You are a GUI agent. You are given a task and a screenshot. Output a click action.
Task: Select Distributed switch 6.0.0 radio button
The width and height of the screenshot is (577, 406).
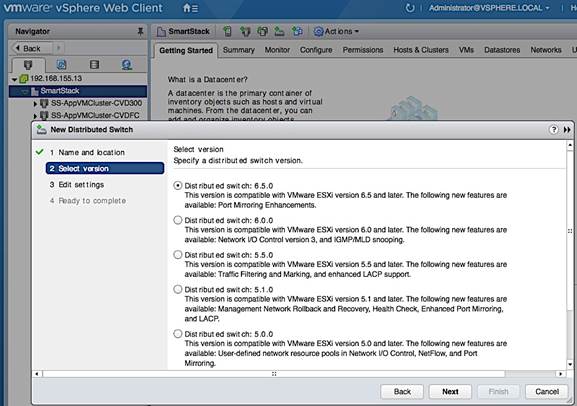tap(178, 220)
